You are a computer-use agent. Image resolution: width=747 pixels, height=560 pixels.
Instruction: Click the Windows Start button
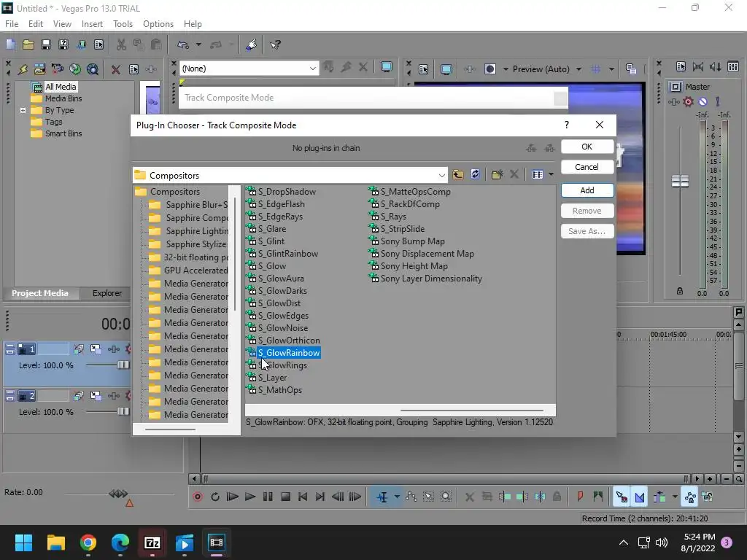(23, 542)
